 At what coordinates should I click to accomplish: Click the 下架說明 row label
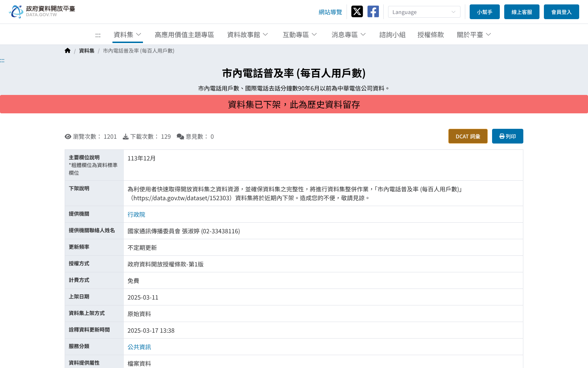(79, 188)
